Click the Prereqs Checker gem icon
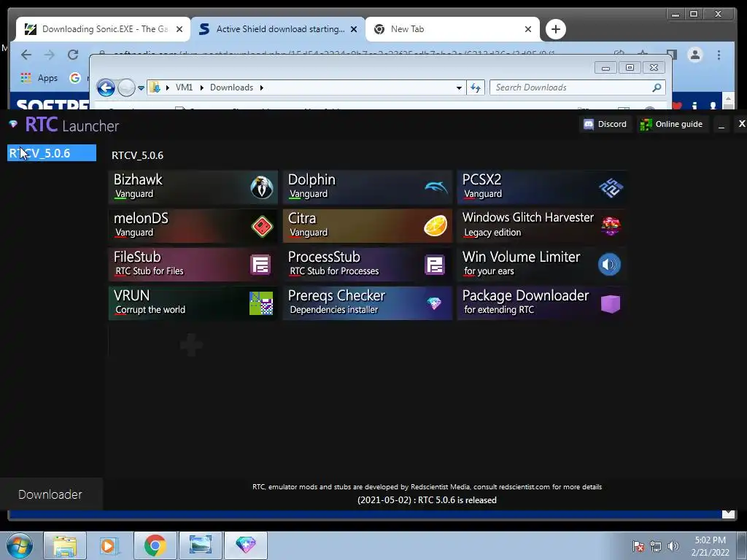 [x=434, y=303]
